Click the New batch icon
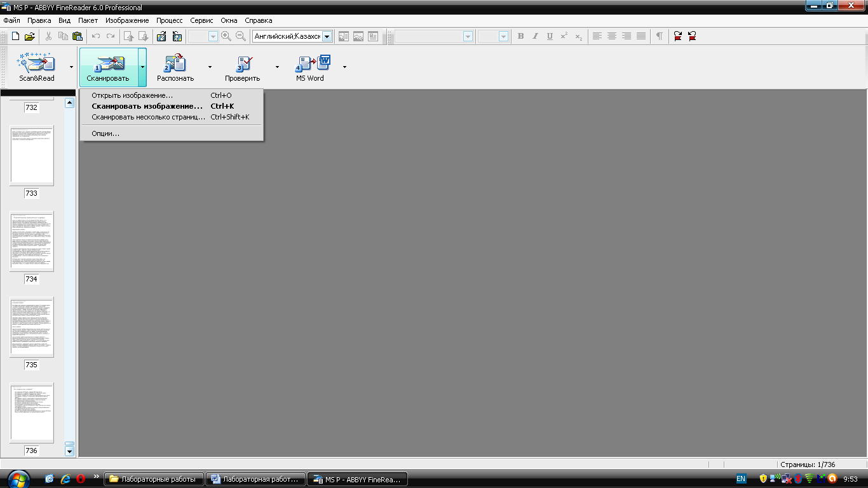 click(x=15, y=36)
